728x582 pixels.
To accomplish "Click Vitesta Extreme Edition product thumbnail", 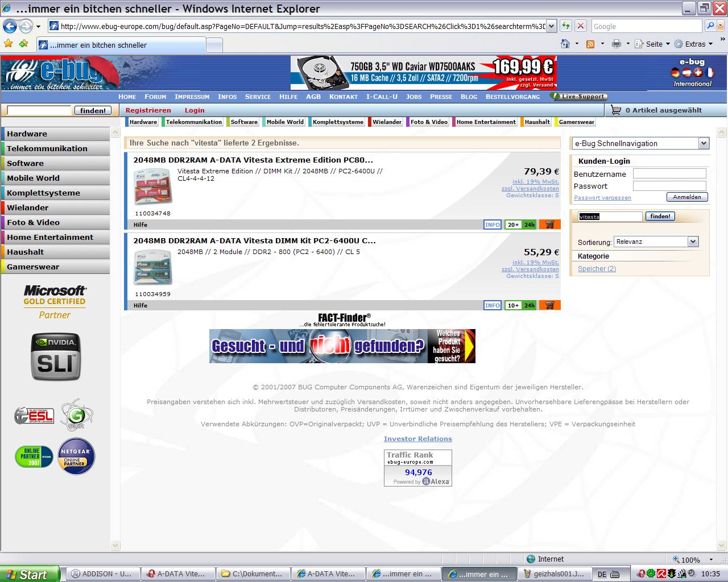I will tap(152, 186).
